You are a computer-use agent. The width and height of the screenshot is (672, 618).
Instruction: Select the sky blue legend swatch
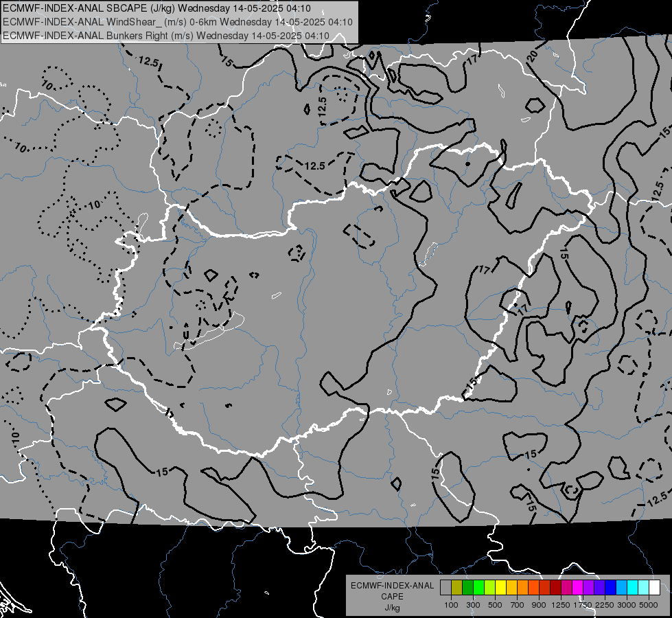622,588
